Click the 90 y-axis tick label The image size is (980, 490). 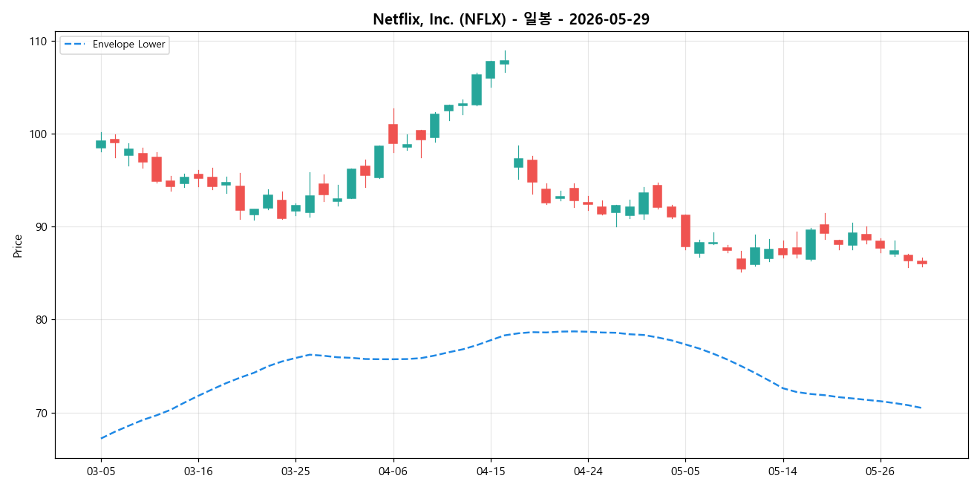tap(42, 227)
